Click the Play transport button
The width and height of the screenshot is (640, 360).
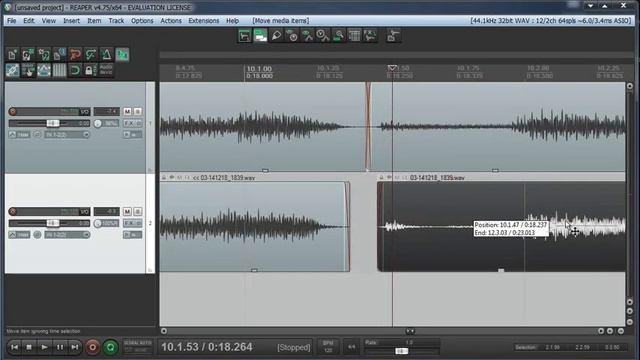click(x=44, y=347)
